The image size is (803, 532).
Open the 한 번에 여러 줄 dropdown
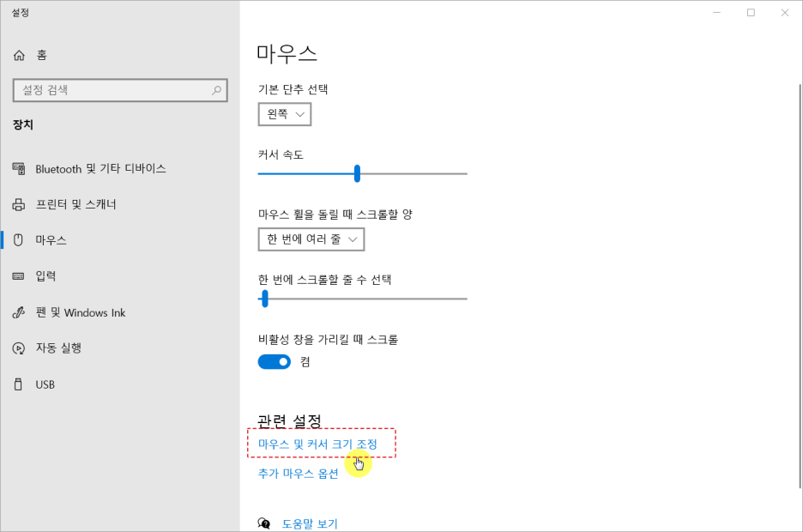point(311,239)
